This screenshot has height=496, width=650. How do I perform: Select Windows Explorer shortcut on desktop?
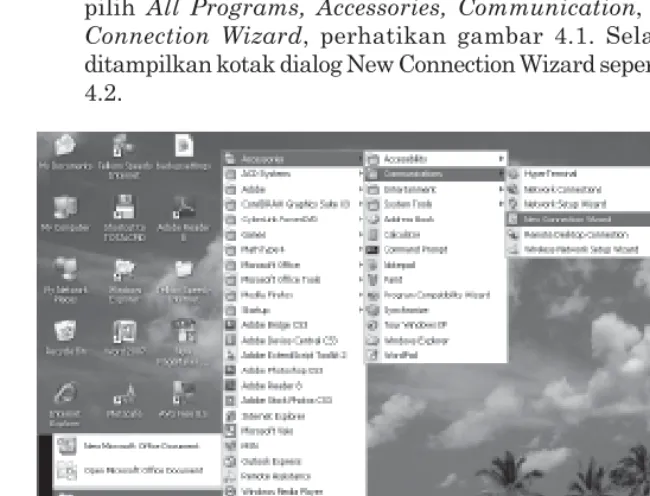click(124, 279)
